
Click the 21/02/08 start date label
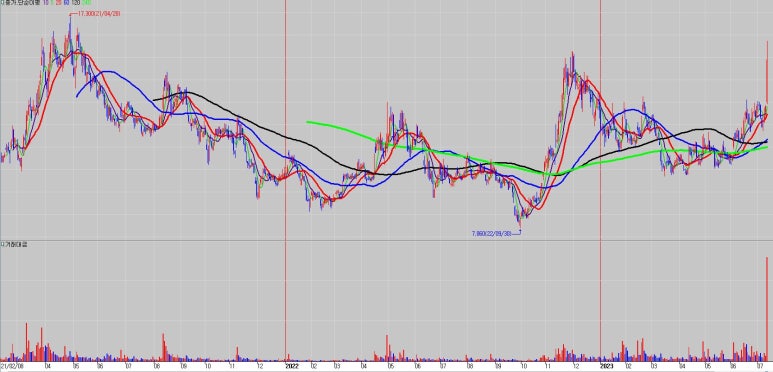[x=11, y=367]
